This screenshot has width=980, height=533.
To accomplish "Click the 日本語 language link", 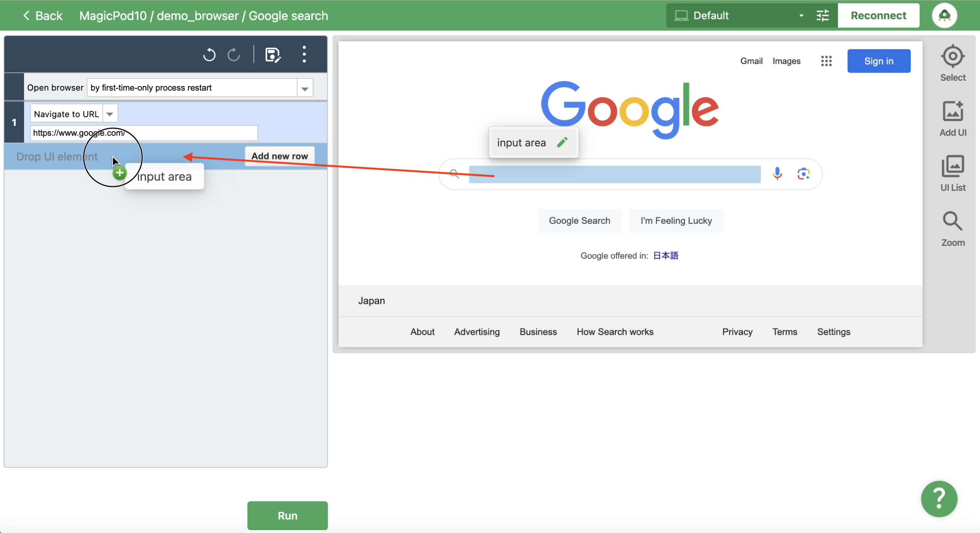I will point(665,255).
